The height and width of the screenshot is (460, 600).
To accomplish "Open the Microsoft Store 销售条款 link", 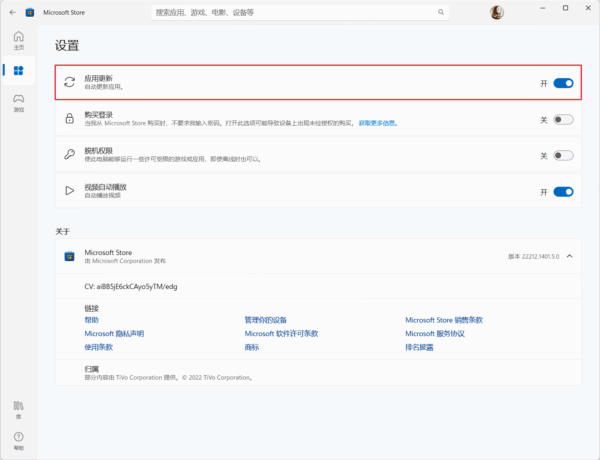I will 443,320.
